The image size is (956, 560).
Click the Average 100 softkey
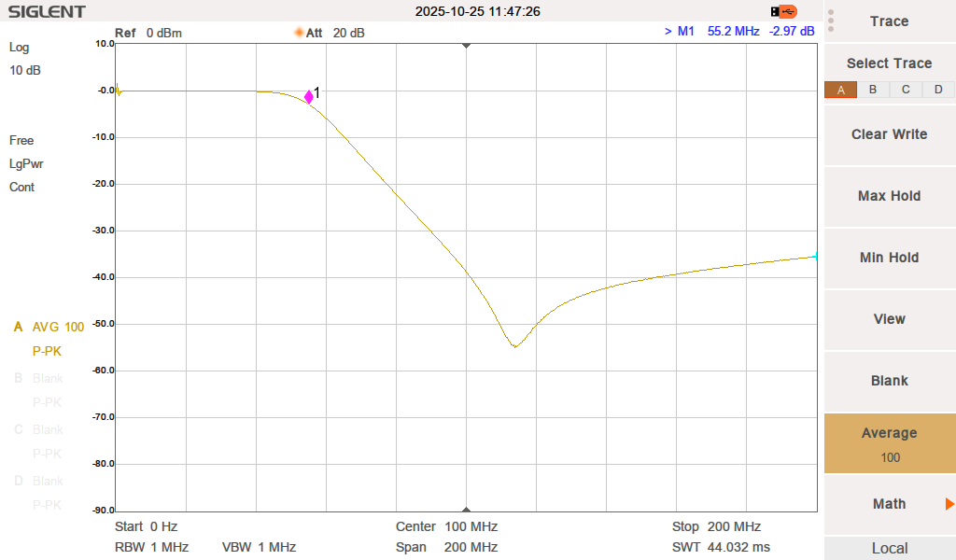(x=890, y=443)
